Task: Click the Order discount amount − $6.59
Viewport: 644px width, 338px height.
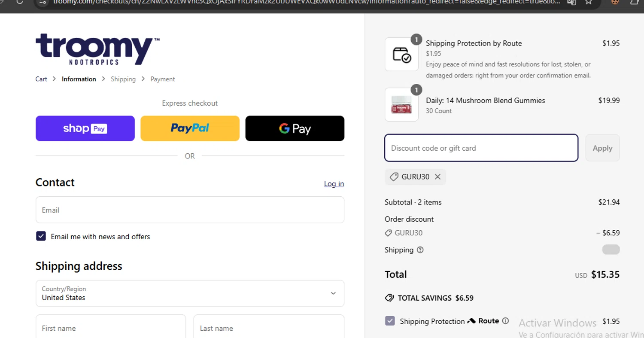Action: tap(608, 233)
